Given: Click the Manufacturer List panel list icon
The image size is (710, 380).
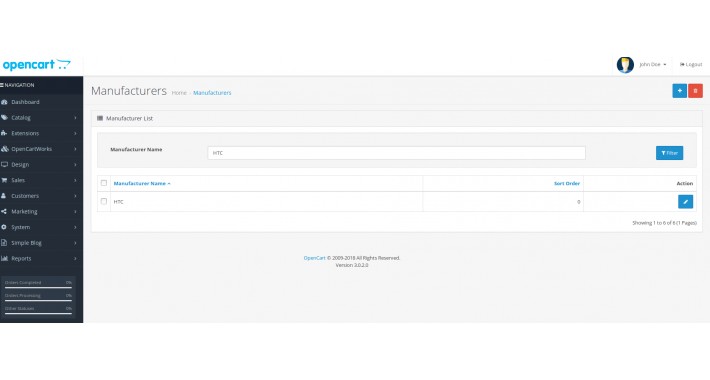Looking at the screenshot, I should pos(100,118).
